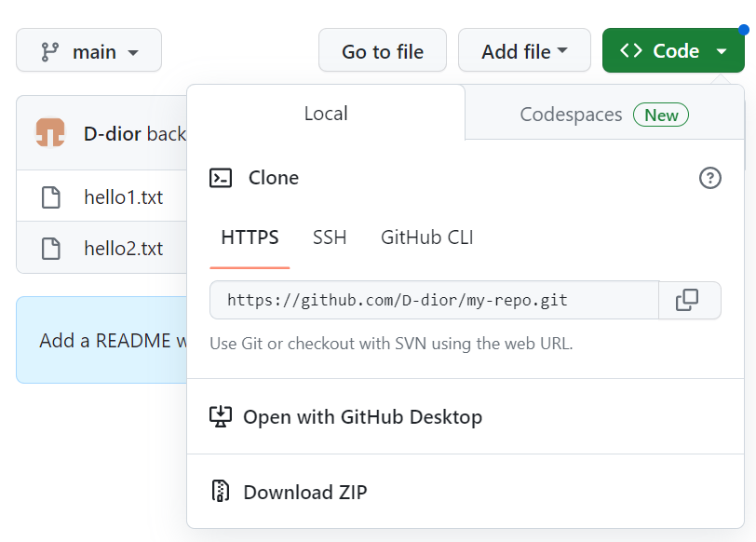Click the angle brackets icon on Code button

point(631,50)
